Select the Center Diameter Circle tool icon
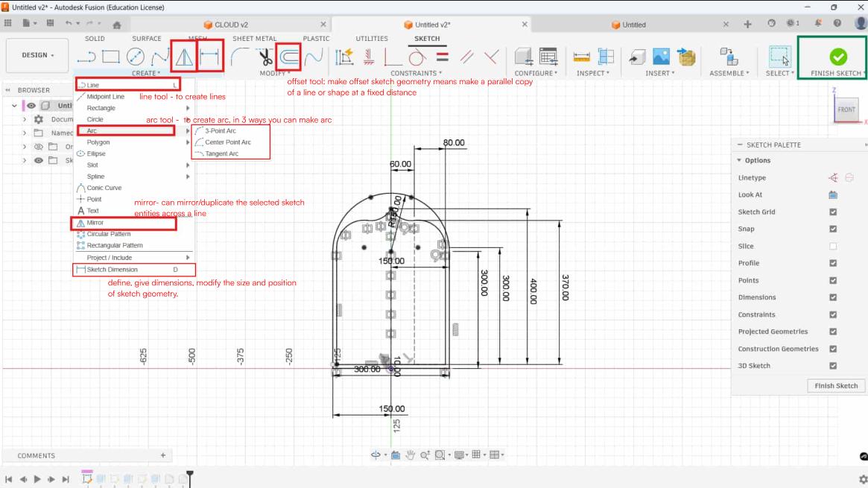 point(135,57)
